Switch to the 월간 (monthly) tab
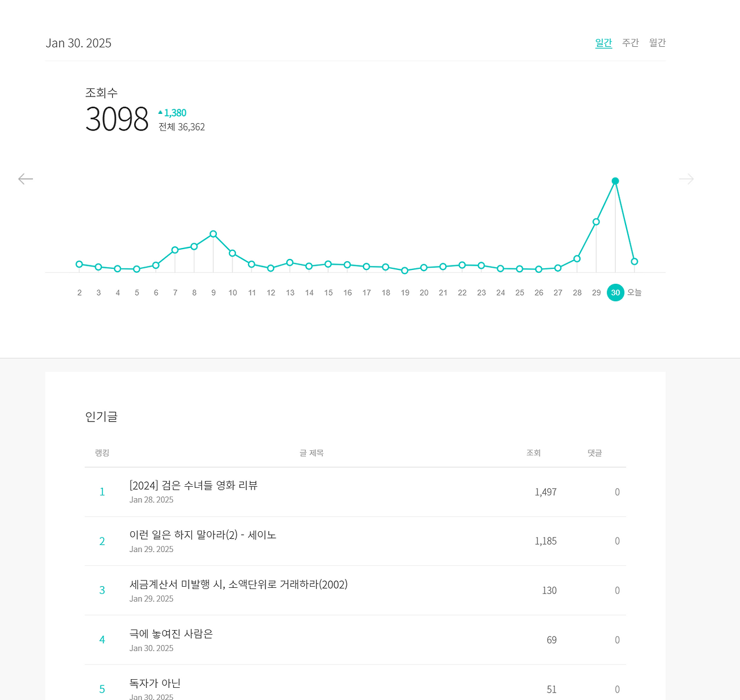This screenshot has width=740, height=700. pos(657,42)
